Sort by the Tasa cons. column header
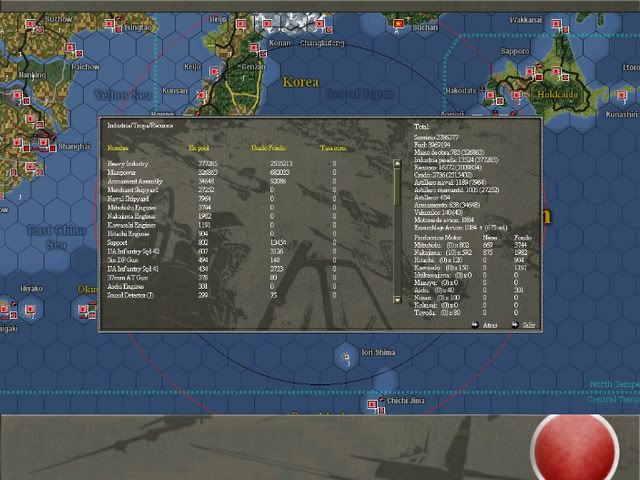The height and width of the screenshot is (480, 640). coord(333,148)
